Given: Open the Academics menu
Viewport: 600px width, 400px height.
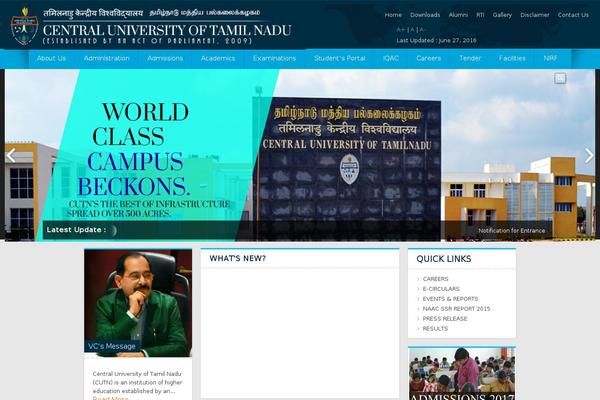Looking at the screenshot, I should point(218,58).
